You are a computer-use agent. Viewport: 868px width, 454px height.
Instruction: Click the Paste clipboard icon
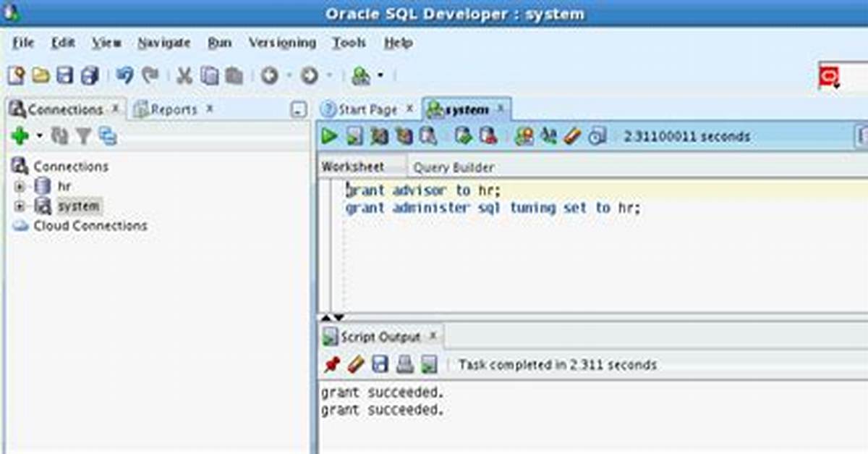click(x=233, y=75)
